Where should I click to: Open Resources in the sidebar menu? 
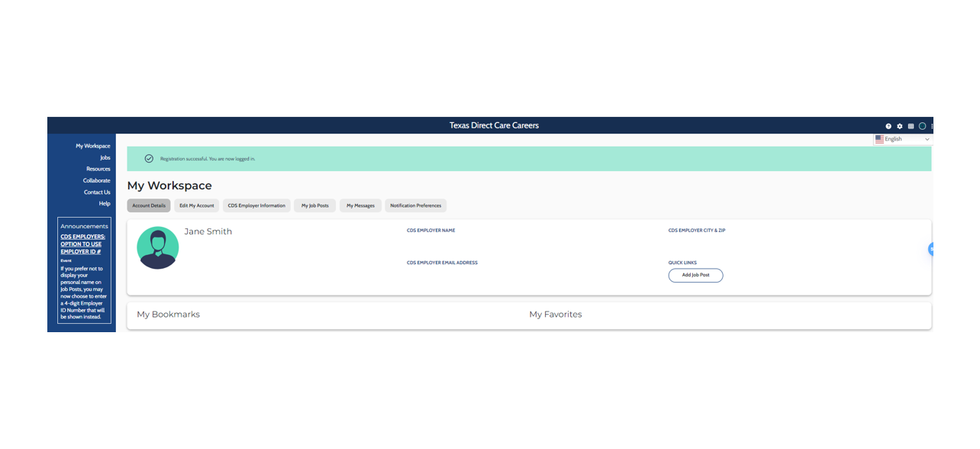point(98,169)
